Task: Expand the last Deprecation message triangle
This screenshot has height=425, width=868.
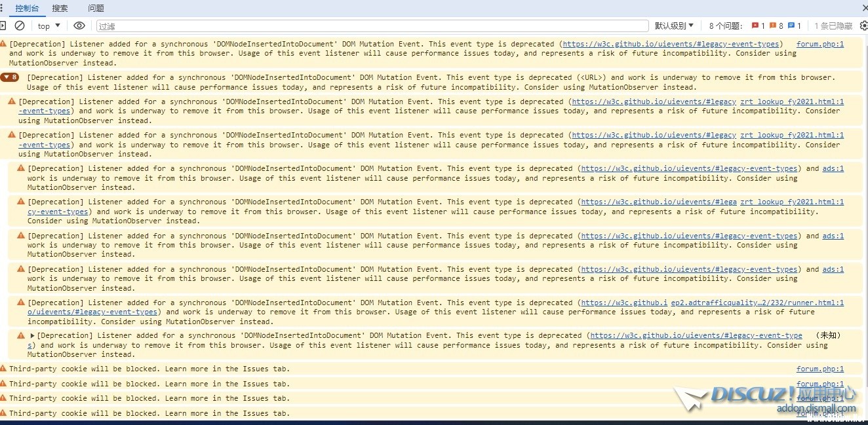Action: tap(32, 336)
